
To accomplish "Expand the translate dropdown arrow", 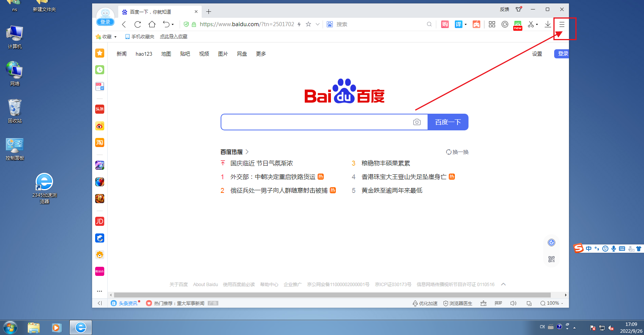I will 466,25.
